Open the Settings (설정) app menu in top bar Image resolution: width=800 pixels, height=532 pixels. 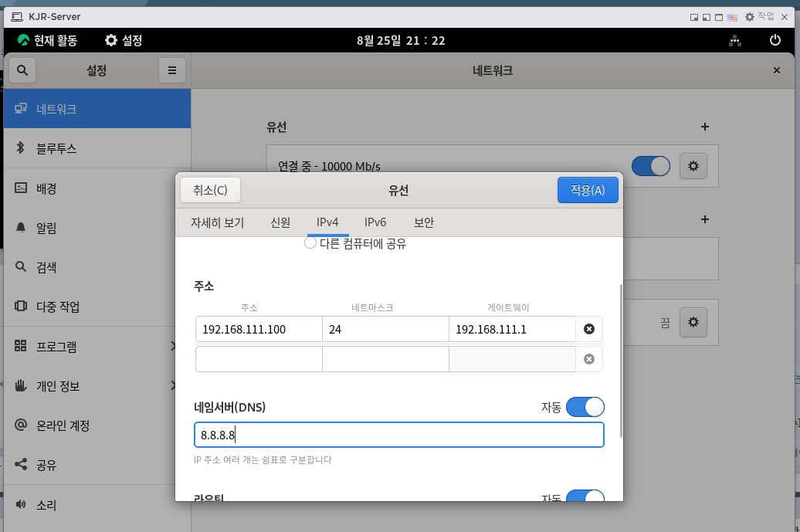[x=124, y=40]
